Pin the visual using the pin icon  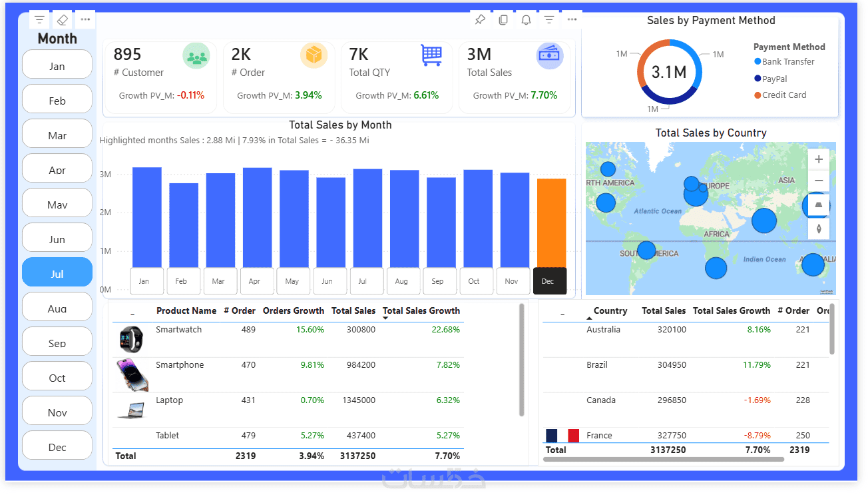point(480,20)
